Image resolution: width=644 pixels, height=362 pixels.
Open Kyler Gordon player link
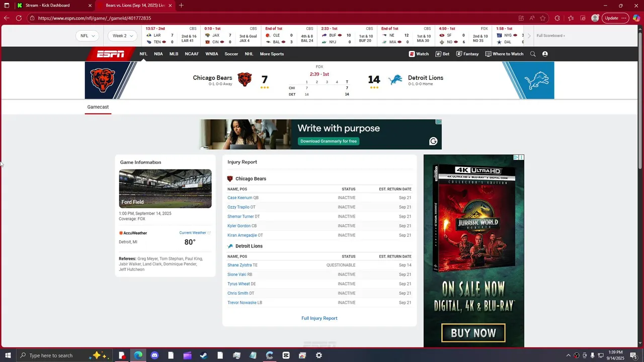pos(239,226)
